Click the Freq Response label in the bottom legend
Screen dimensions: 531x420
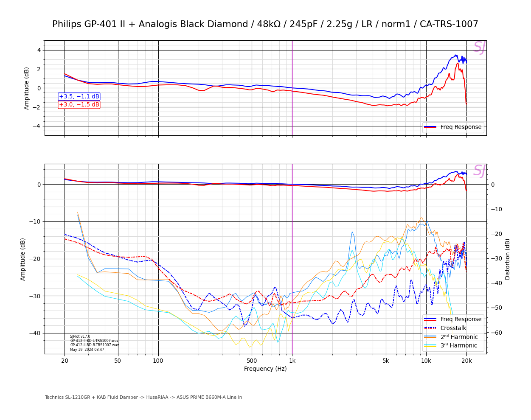coord(461,319)
